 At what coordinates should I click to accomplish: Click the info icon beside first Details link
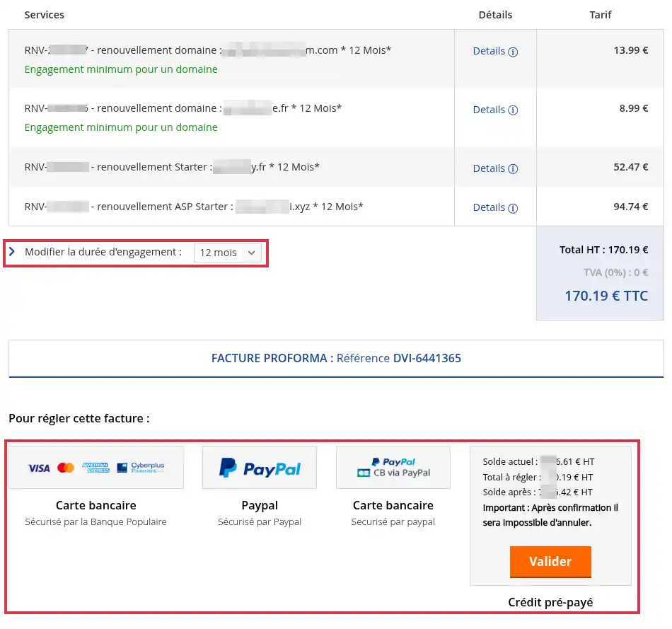(513, 52)
